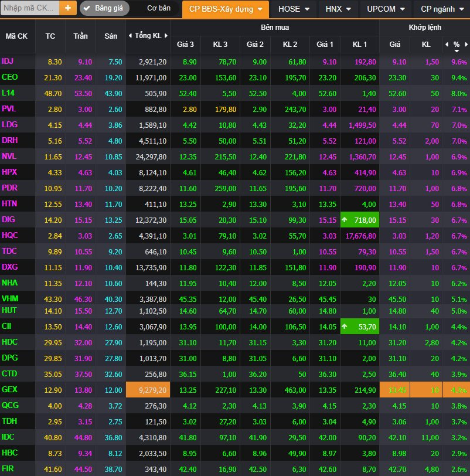Expand the HNX exchange dropdown

click(x=338, y=9)
